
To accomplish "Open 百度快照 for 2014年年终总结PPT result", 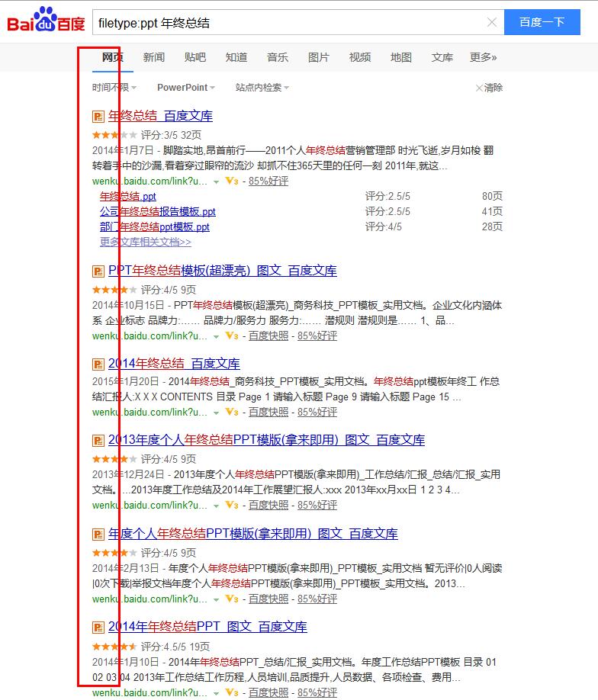I will pyautogui.click(x=268, y=692).
